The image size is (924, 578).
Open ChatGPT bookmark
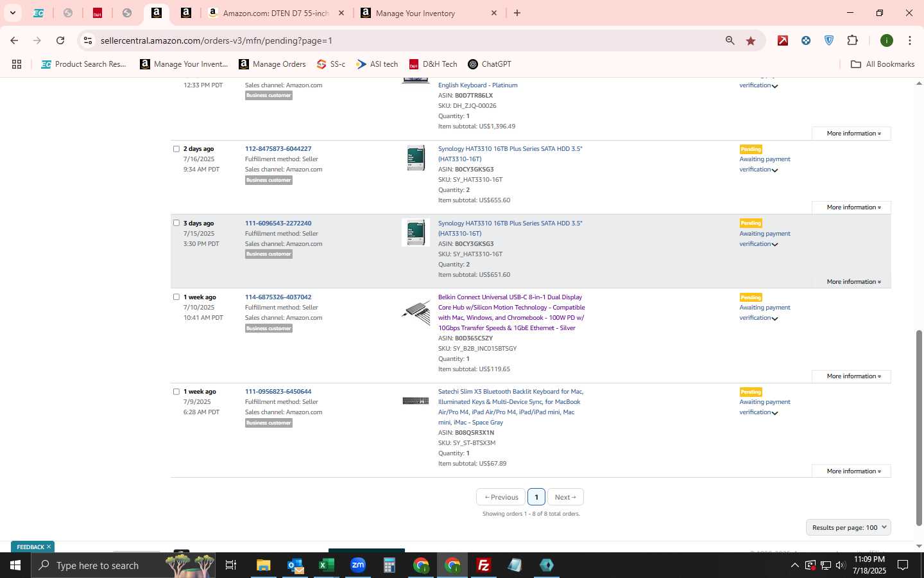[490, 64]
